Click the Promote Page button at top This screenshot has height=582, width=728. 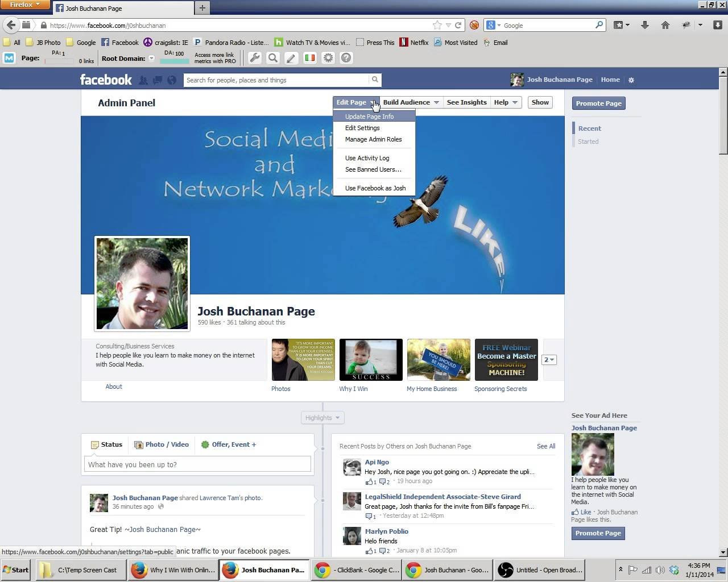pyautogui.click(x=598, y=103)
